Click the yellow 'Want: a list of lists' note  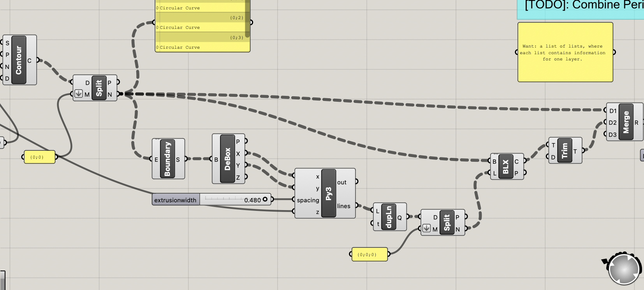tap(565, 52)
